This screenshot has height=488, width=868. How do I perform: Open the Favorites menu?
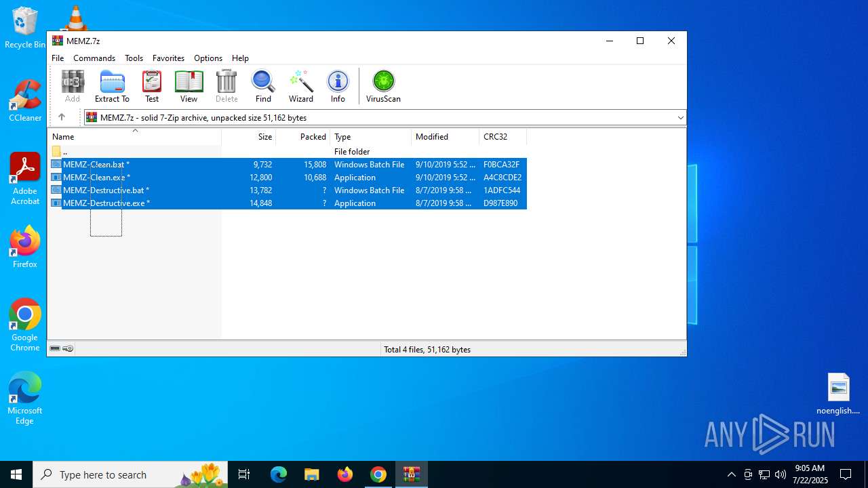click(168, 58)
